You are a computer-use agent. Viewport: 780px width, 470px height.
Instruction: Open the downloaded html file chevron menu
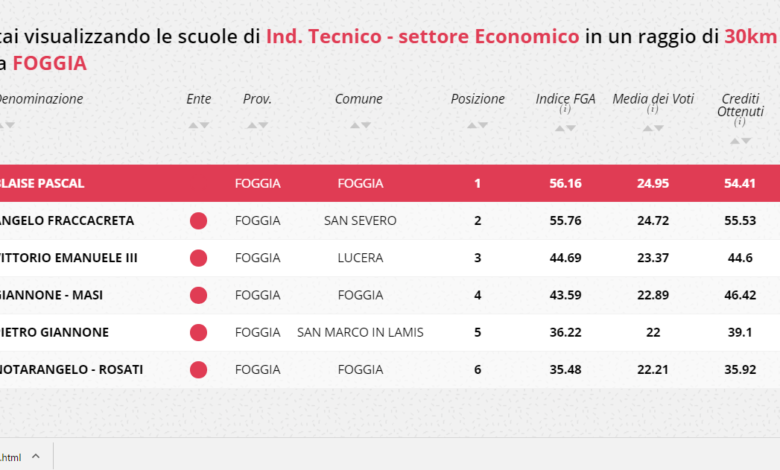pyautogui.click(x=36, y=456)
